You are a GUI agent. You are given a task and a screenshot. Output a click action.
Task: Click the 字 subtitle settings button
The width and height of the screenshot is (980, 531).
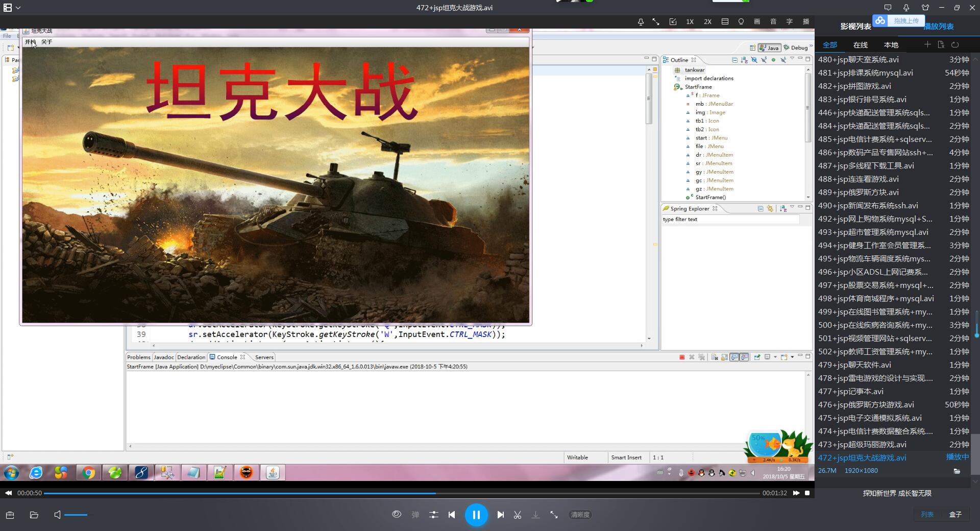790,21
